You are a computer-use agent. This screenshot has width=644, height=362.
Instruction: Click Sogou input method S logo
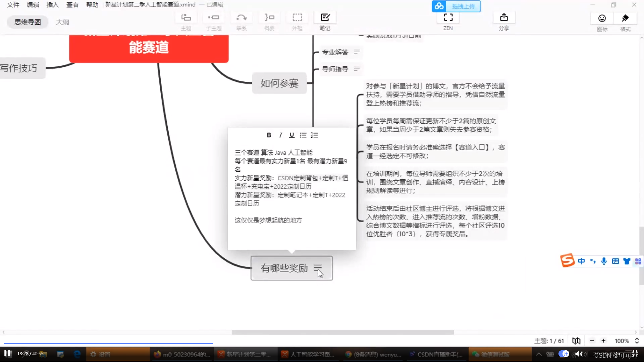coord(568,261)
